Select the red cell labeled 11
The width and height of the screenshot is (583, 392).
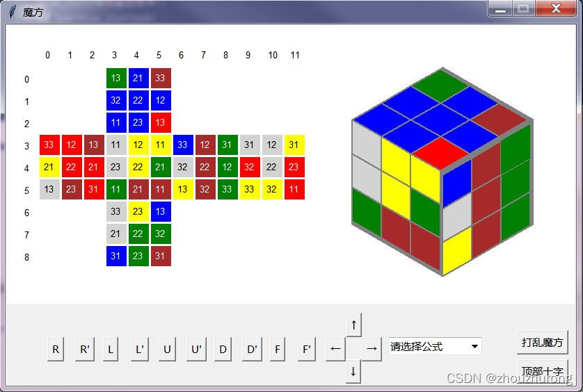coord(294,190)
